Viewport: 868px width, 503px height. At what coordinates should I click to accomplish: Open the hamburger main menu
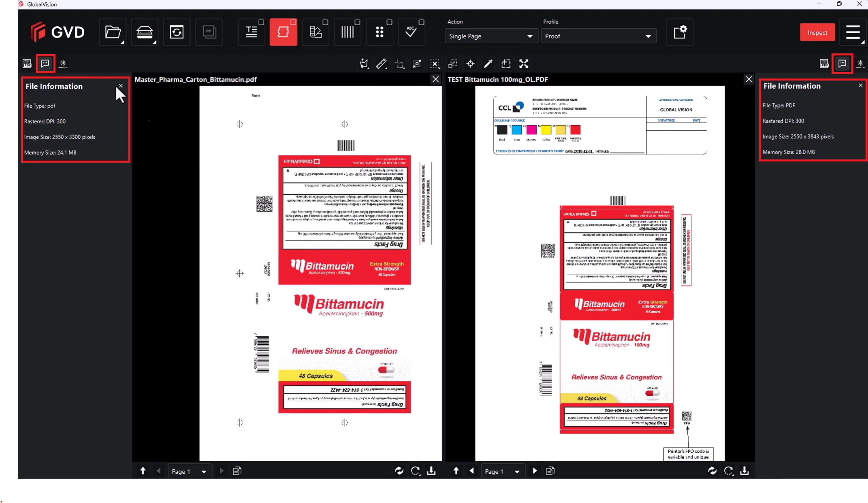tap(853, 32)
